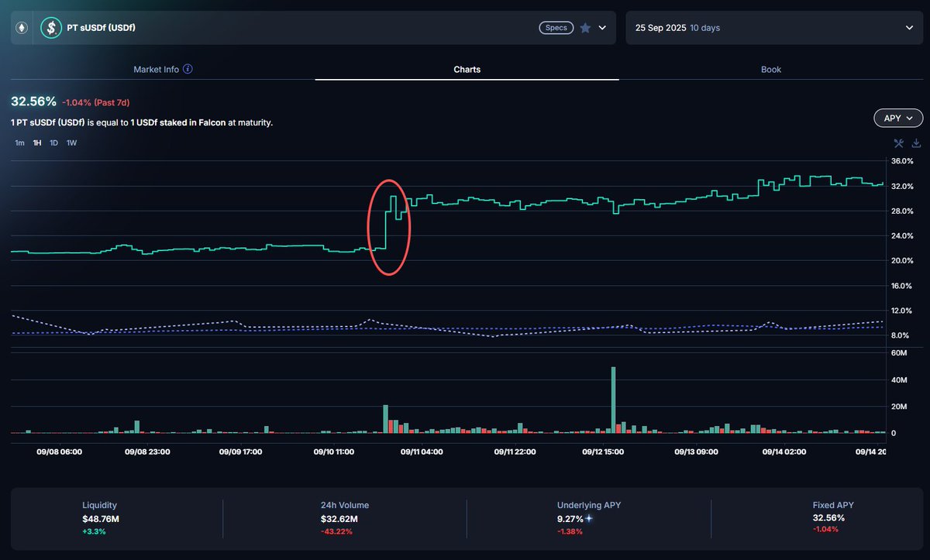Click the 09/11 04:00 time axis label
The width and height of the screenshot is (930, 560).
(x=422, y=452)
